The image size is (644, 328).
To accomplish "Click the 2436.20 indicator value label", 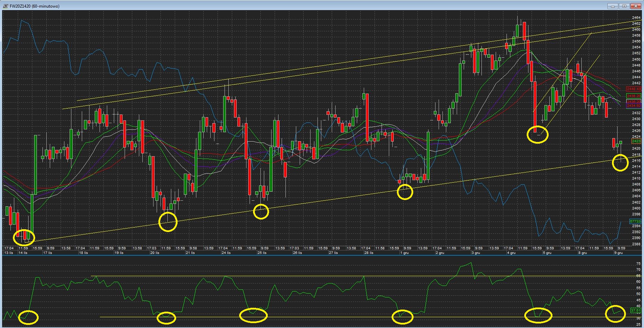I will coord(634,102).
